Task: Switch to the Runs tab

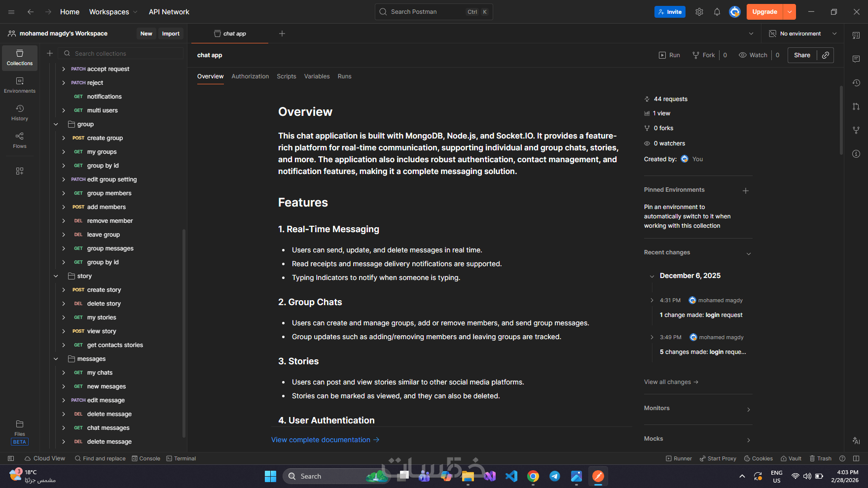Action: click(x=345, y=76)
